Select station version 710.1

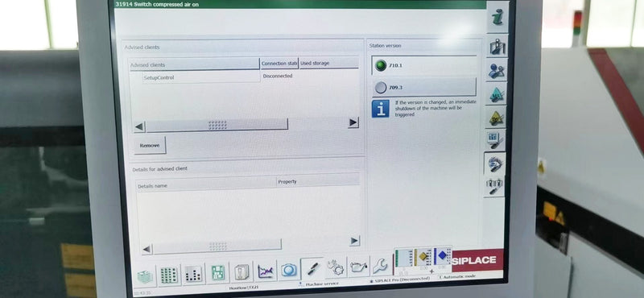[x=424, y=65]
